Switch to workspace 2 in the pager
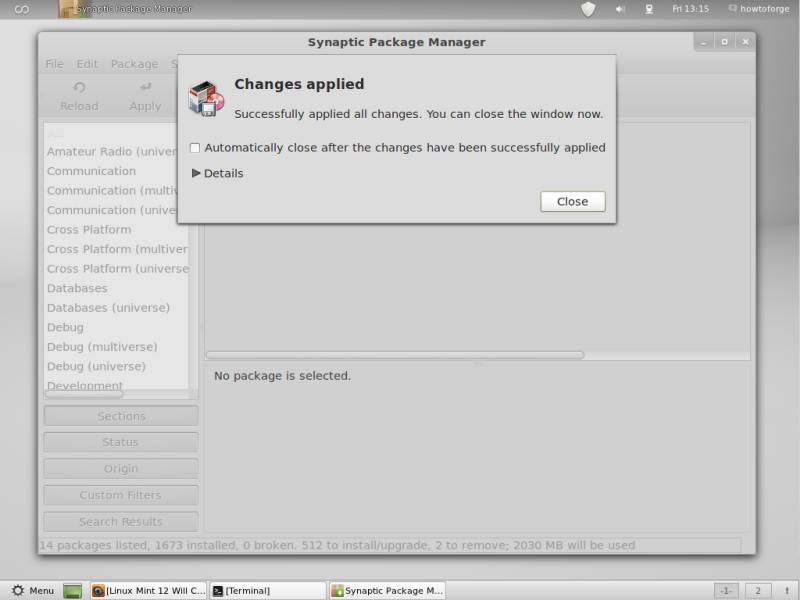The width and height of the screenshot is (800, 600). click(x=758, y=591)
